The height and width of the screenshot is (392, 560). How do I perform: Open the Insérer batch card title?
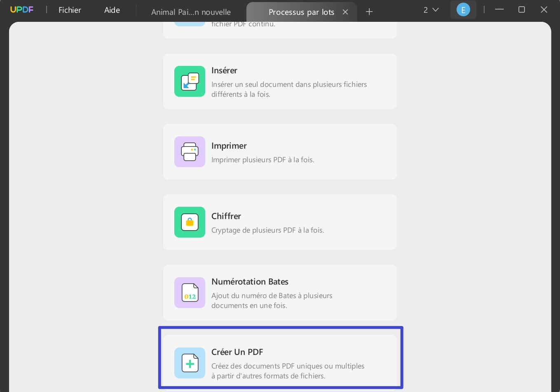(224, 70)
